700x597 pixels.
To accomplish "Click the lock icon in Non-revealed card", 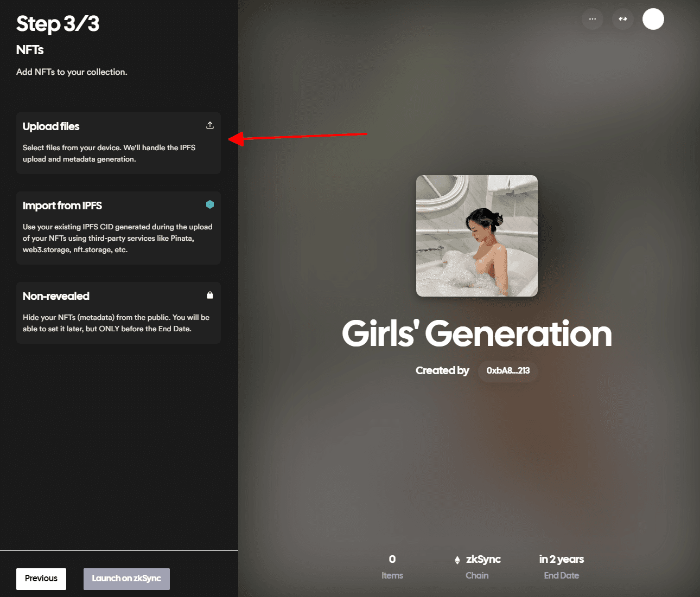I will 210,295.
